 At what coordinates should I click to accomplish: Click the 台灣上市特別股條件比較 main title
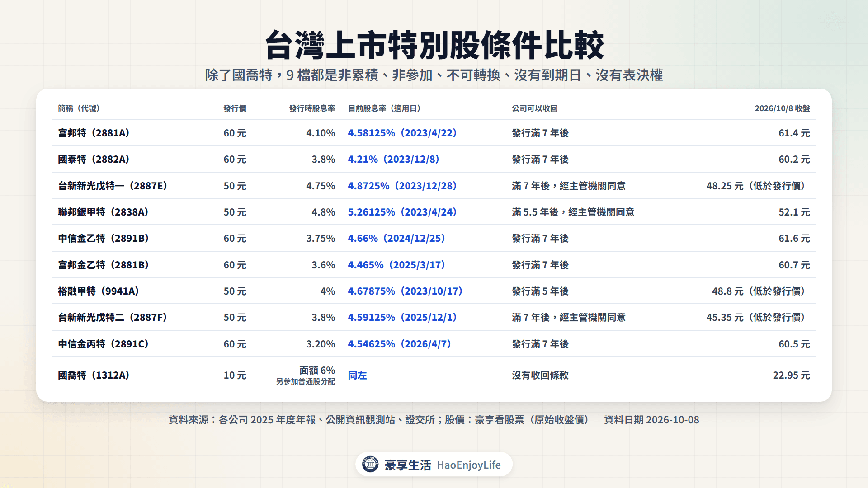point(434,45)
